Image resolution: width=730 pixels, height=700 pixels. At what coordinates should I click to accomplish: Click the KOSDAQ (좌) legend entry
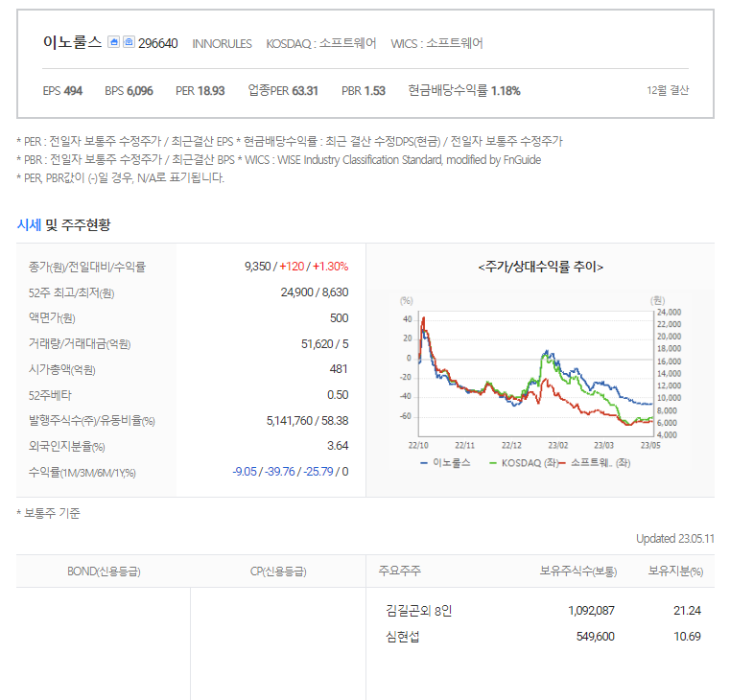pyautogui.click(x=524, y=463)
